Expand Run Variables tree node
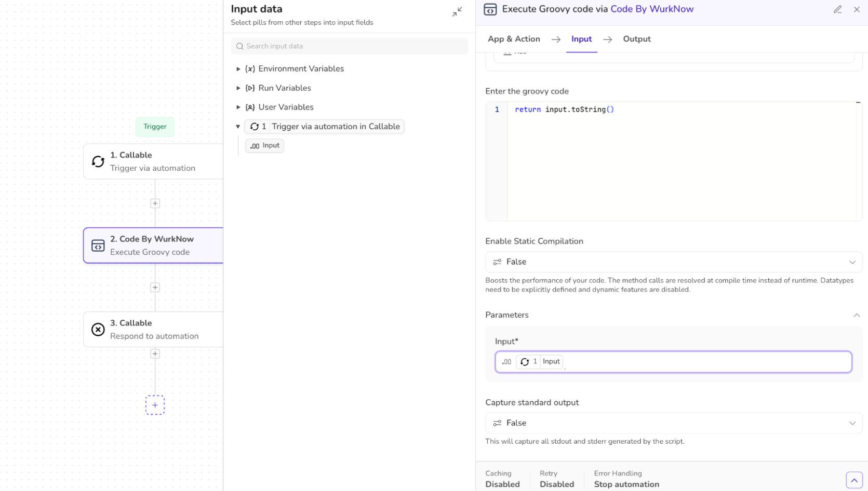The width and height of the screenshot is (868, 491). click(238, 88)
